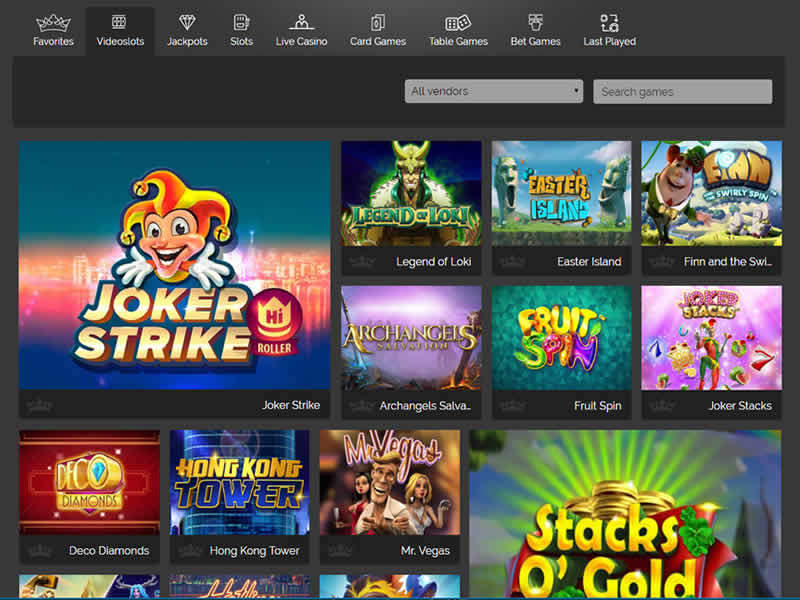800x600 pixels.
Task: Click the Bet Games icon
Action: point(535,22)
